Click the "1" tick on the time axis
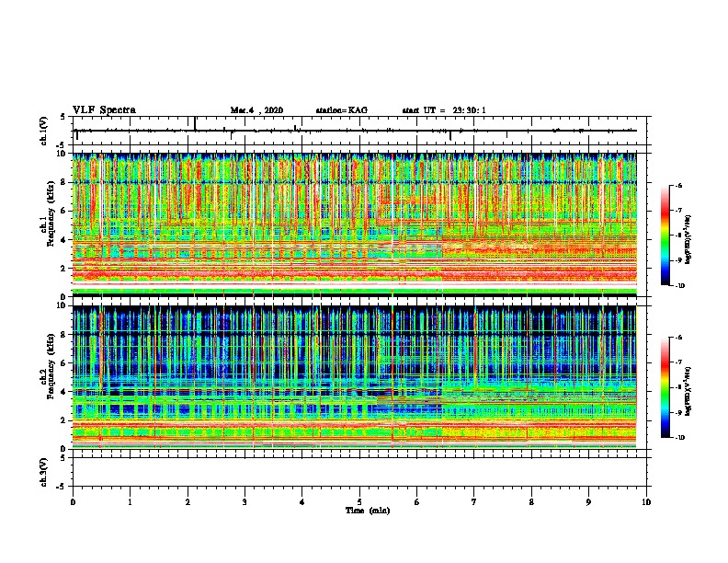The image size is (728, 563). [x=130, y=502]
